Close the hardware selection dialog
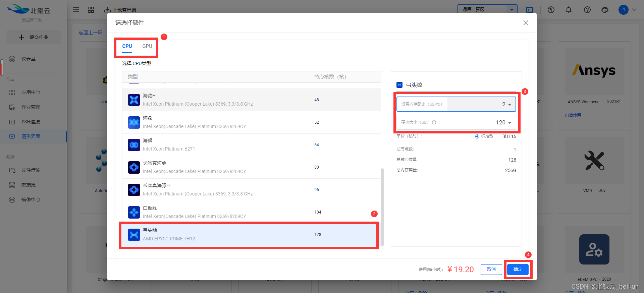This screenshot has height=293, width=644. [x=526, y=23]
